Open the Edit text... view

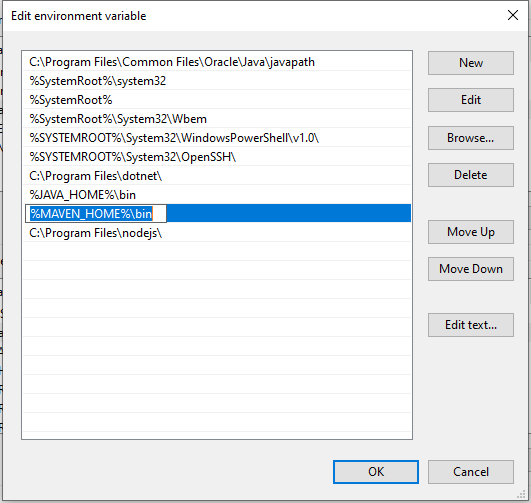coord(471,325)
